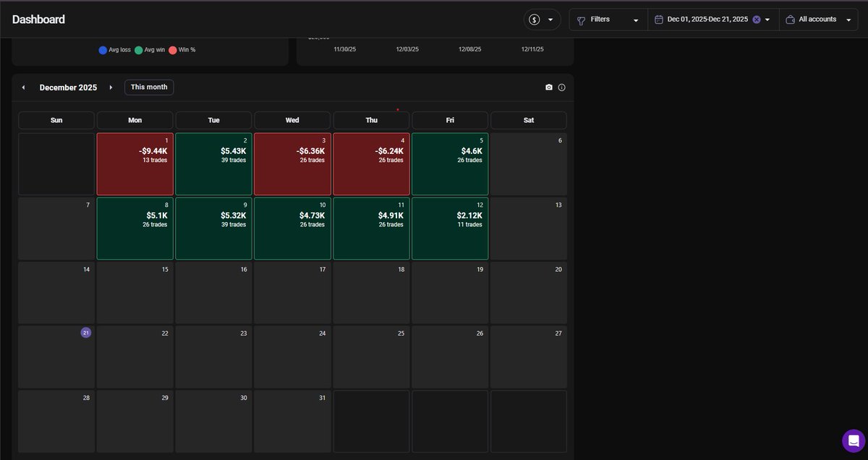Open Dec 10 day with $4.73K
Image resolution: width=868 pixels, height=460 pixels.
click(x=292, y=229)
